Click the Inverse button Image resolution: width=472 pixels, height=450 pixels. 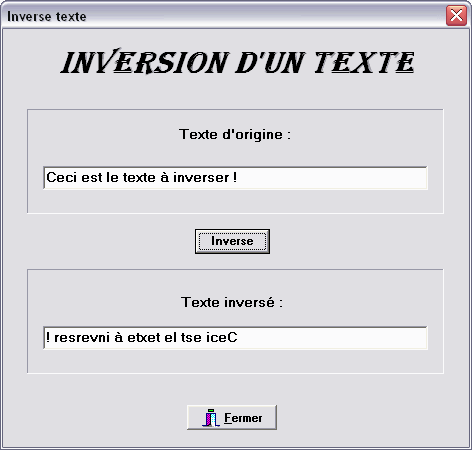click(232, 241)
